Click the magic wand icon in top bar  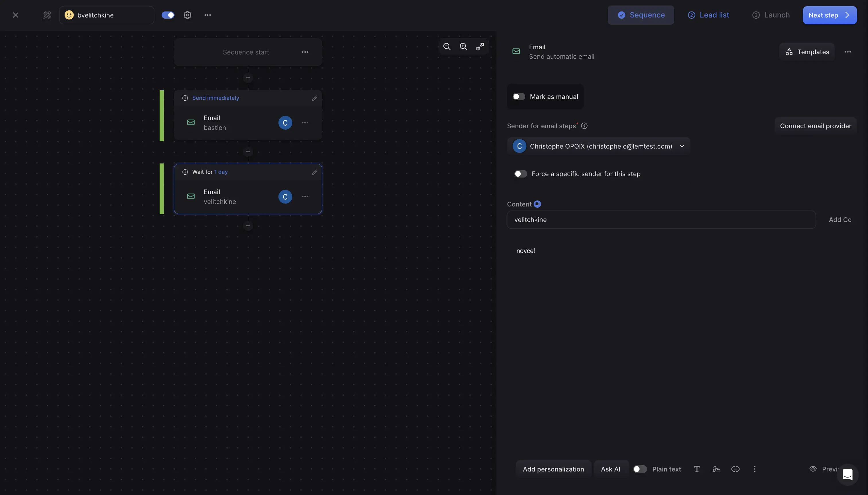point(47,15)
